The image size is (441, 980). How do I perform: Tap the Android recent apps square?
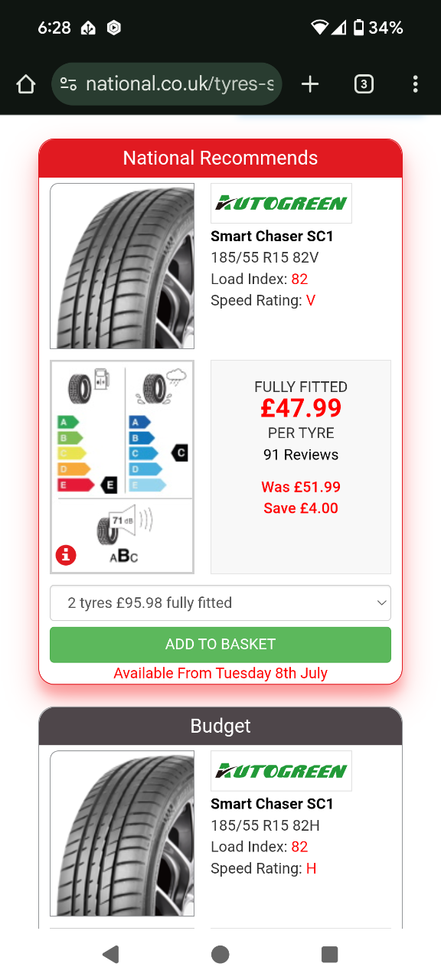pyautogui.click(x=330, y=954)
